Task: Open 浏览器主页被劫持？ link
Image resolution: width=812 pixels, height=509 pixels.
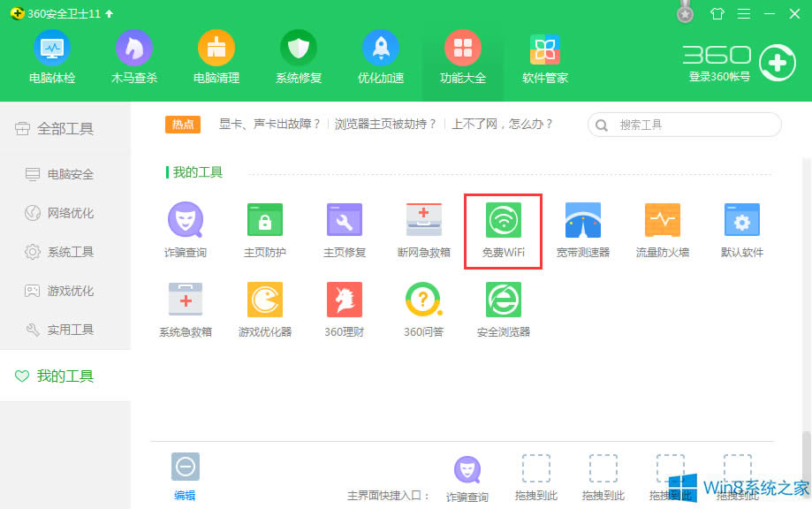Action: pyautogui.click(x=385, y=125)
